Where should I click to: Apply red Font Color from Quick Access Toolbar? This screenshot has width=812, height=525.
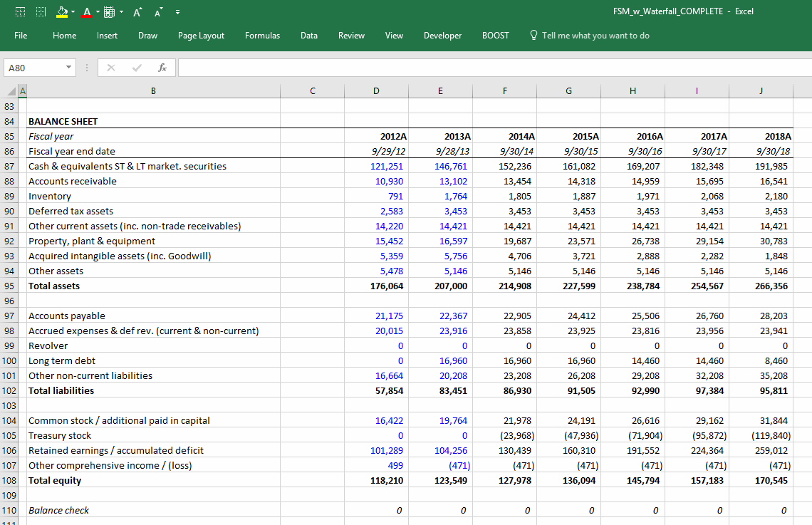[86, 12]
